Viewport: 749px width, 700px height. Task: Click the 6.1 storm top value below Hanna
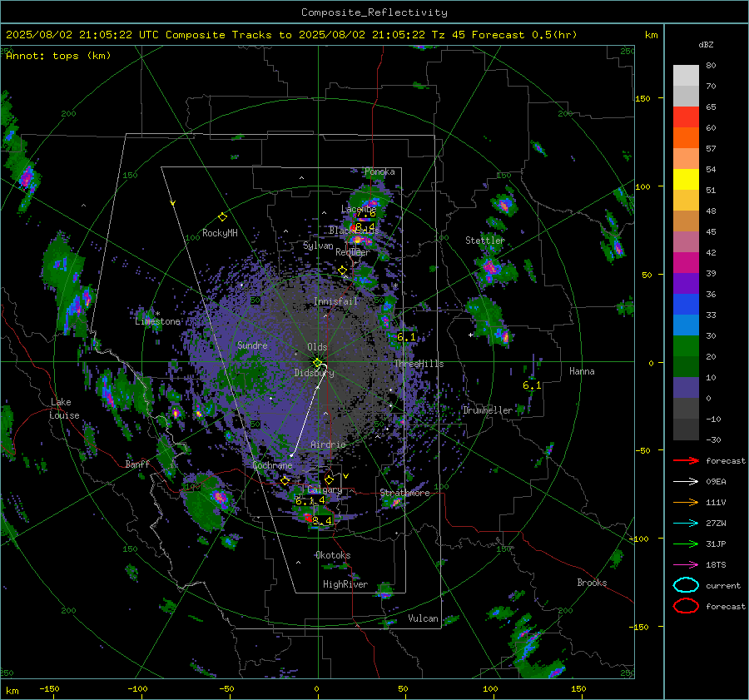pos(532,385)
